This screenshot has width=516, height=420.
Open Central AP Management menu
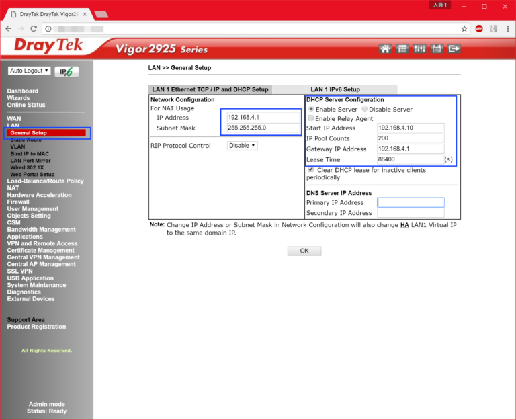point(42,264)
